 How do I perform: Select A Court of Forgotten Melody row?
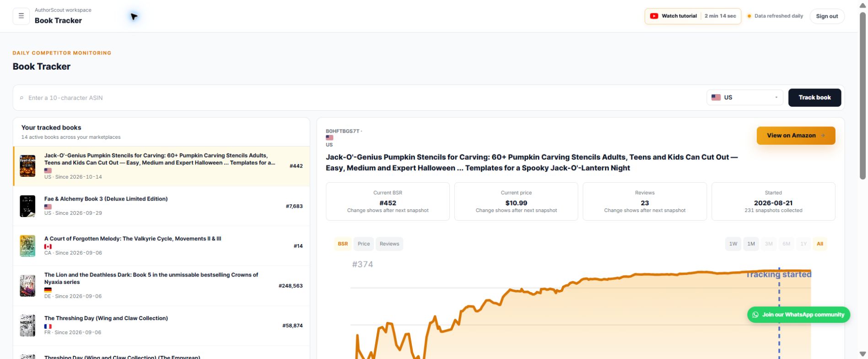162,246
